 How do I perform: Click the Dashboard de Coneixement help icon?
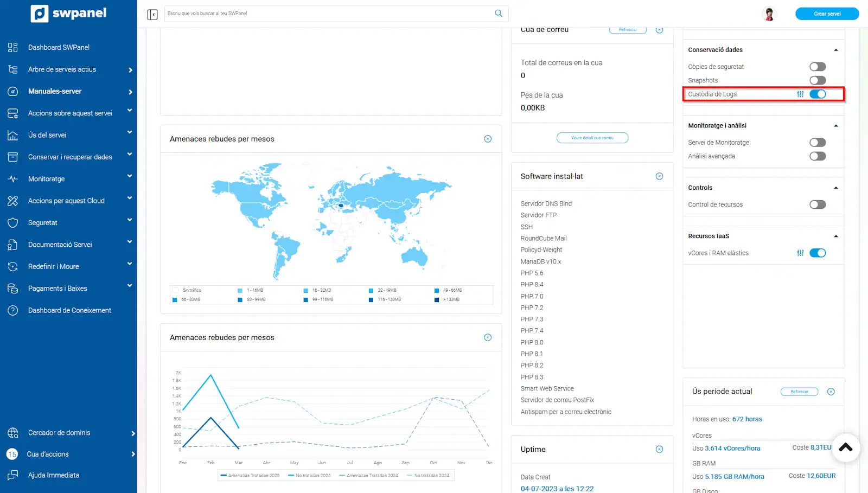coord(13,310)
